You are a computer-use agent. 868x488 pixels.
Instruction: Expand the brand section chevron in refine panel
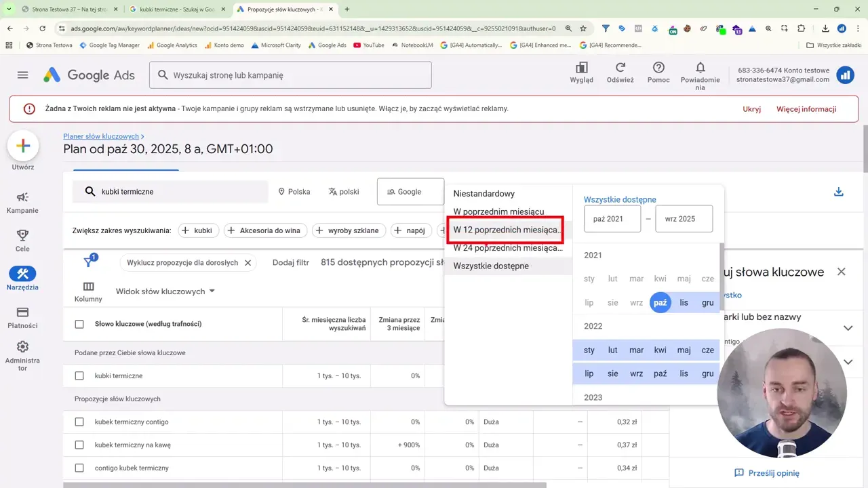click(x=848, y=328)
